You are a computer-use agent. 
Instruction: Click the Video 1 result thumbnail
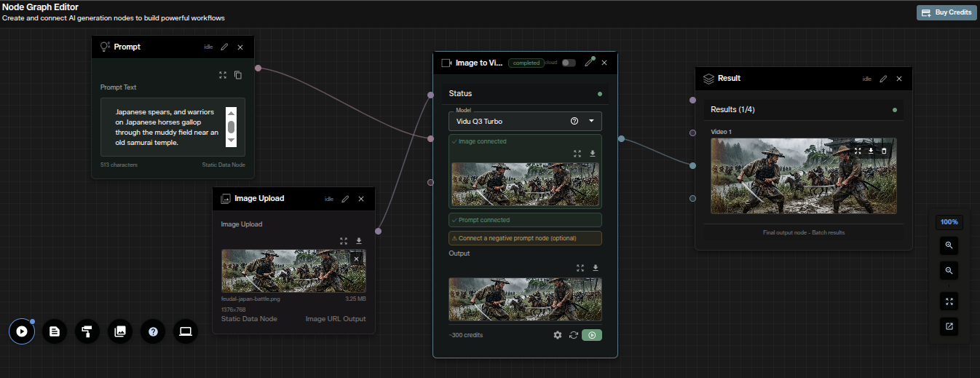(x=803, y=176)
